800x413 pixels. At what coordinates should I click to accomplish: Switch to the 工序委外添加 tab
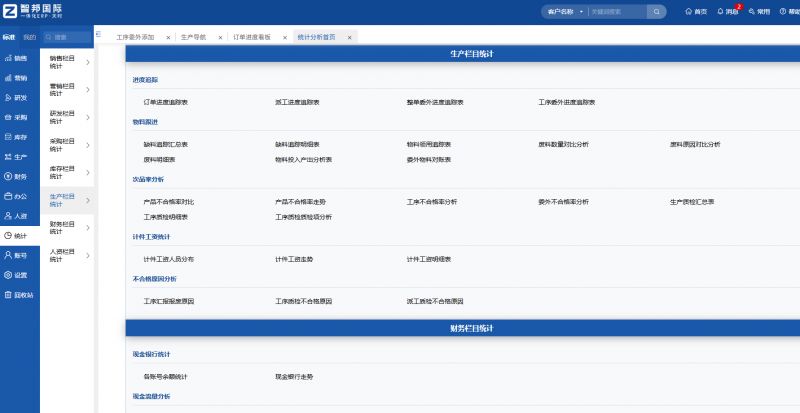coord(135,37)
